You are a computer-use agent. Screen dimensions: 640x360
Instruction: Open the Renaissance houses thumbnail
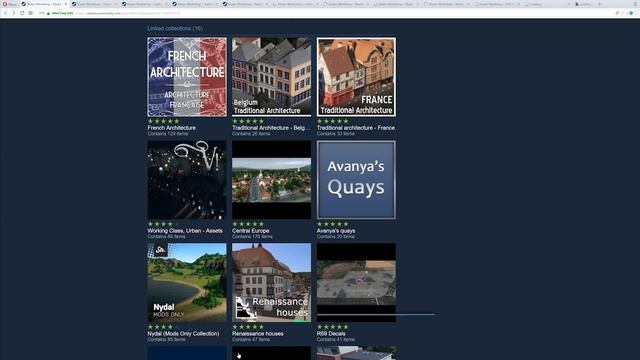[271, 283]
